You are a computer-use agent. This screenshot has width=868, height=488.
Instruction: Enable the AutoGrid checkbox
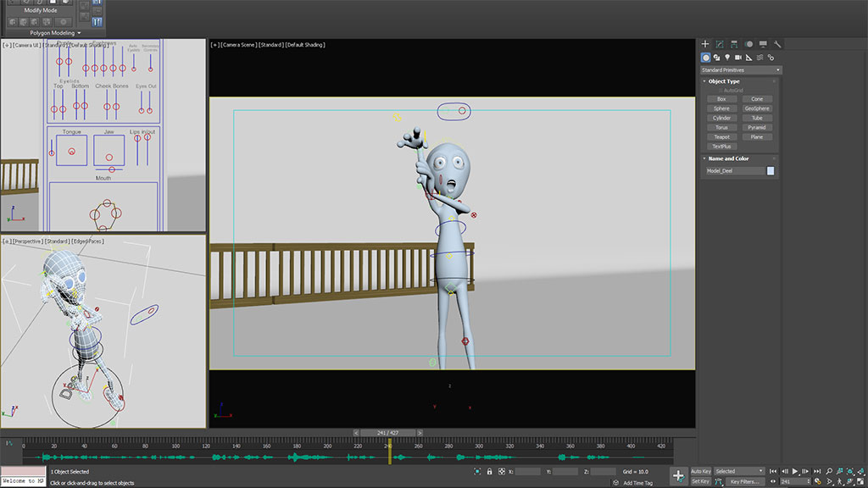[721, 90]
